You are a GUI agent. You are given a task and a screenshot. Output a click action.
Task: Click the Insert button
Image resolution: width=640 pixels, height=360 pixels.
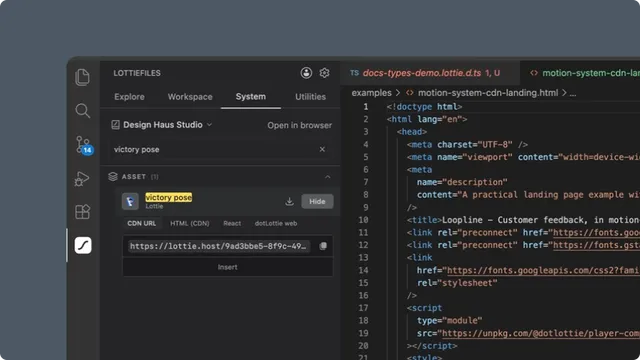(228, 267)
